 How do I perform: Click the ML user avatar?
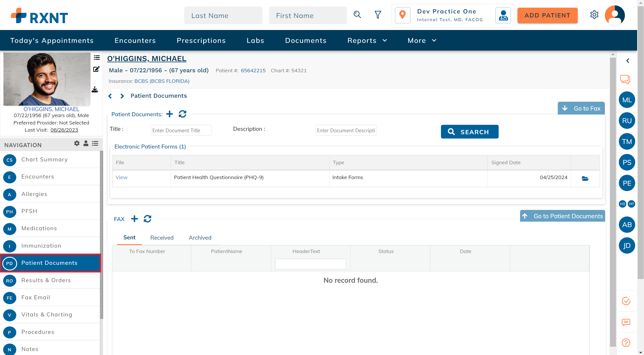coord(627,100)
